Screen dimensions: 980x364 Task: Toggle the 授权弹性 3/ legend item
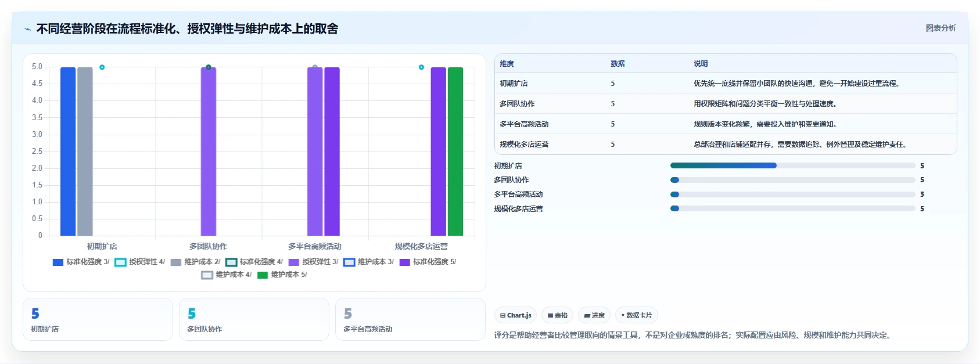[x=313, y=262]
